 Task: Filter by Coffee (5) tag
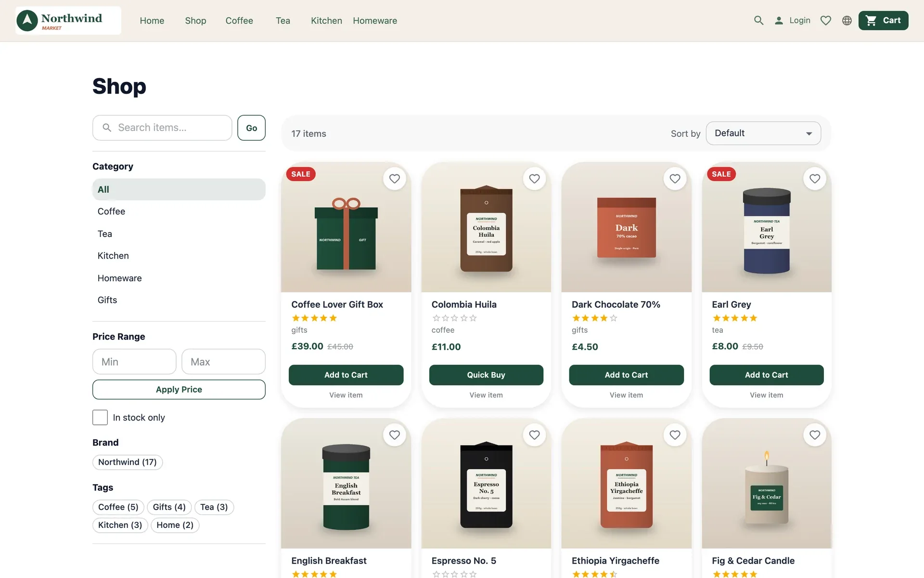click(x=118, y=507)
